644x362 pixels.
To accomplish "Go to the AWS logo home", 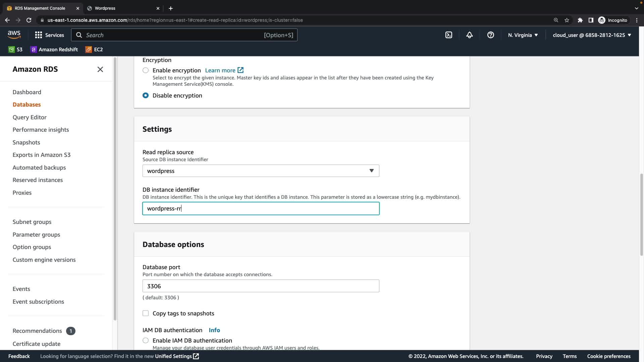I will point(14,35).
